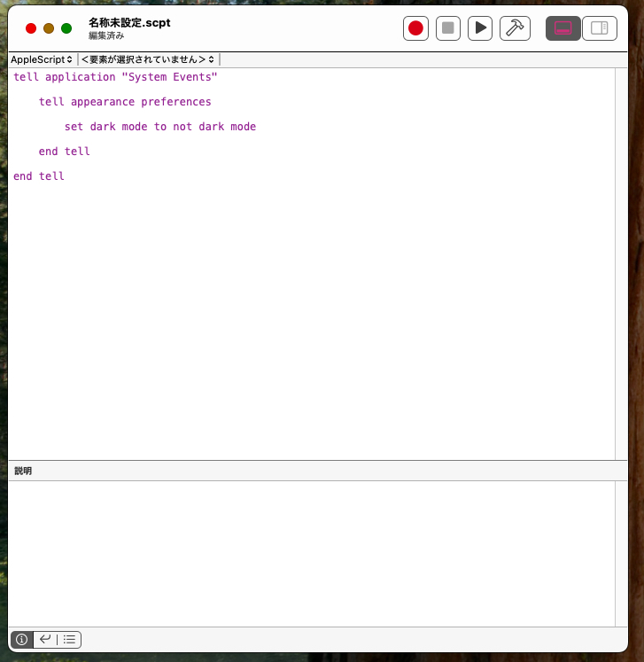Show the description info pane
This screenshot has height=662, width=644.
point(21,640)
